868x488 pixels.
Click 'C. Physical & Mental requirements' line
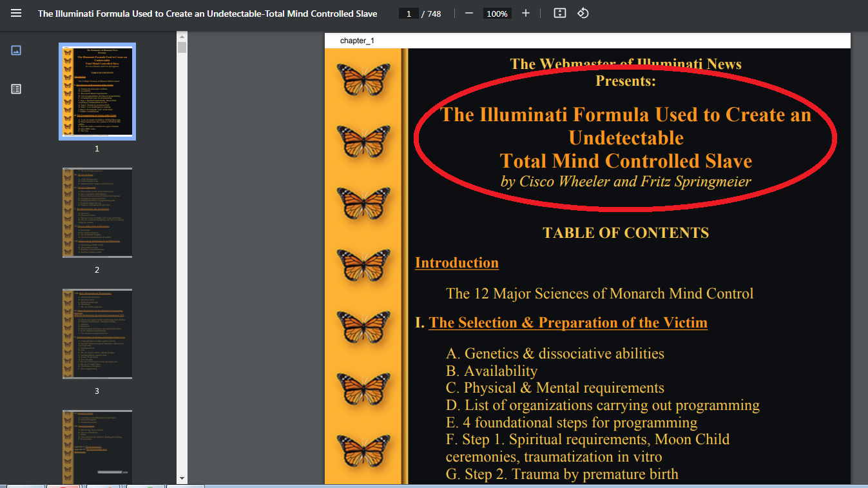tap(555, 388)
